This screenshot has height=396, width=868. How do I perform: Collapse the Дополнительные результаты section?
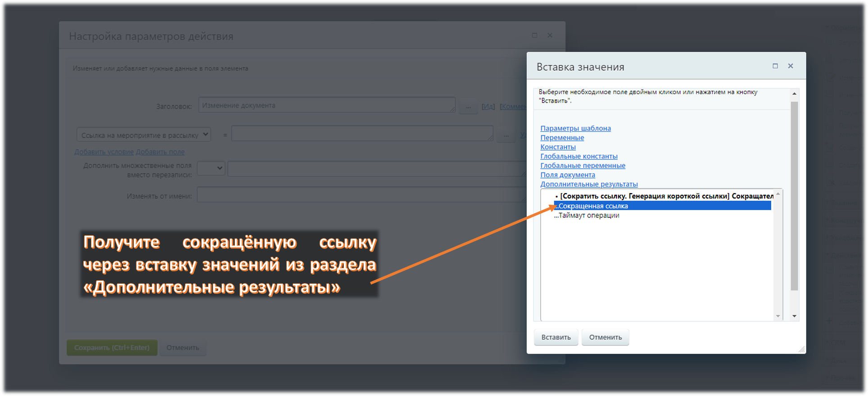pyautogui.click(x=589, y=184)
